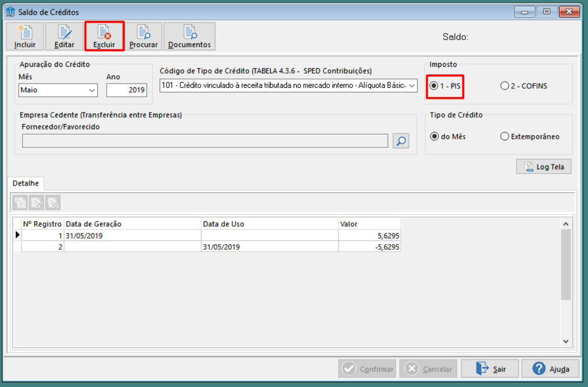Click Data de Uso cell 31/05/2019 in row 2
The height and width of the screenshot is (387, 588).
[x=270, y=247]
